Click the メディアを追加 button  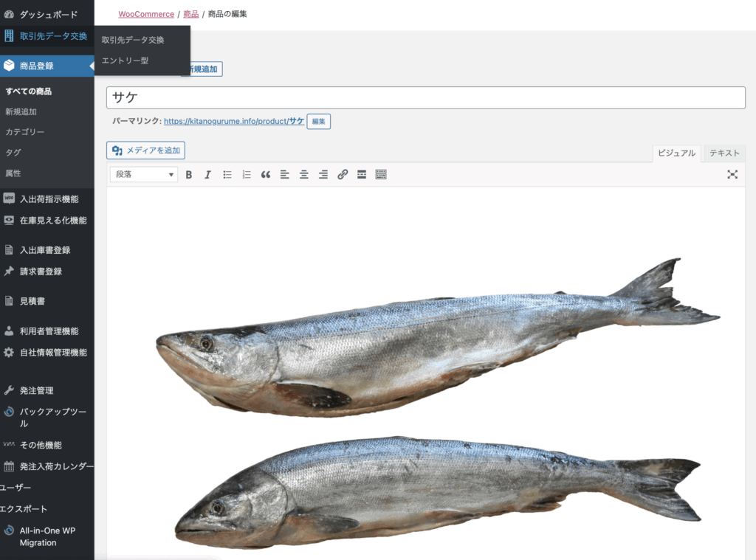(x=146, y=151)
